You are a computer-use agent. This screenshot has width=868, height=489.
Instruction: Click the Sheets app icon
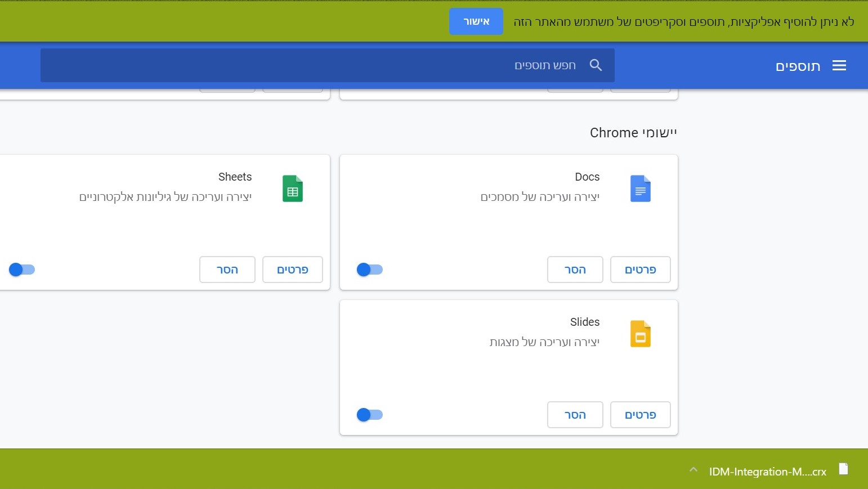(293, 189)
